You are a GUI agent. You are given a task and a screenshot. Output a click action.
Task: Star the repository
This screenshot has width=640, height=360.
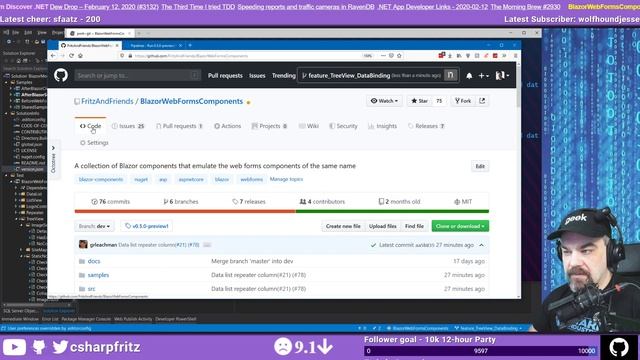pos(419,101)
